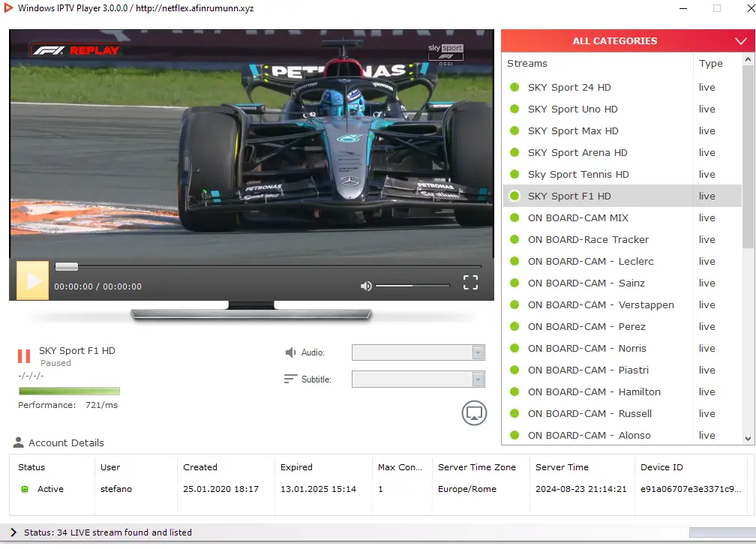Click the green Performance progress bar
Screen dimensions: 756x549
[x=69, y=391]
